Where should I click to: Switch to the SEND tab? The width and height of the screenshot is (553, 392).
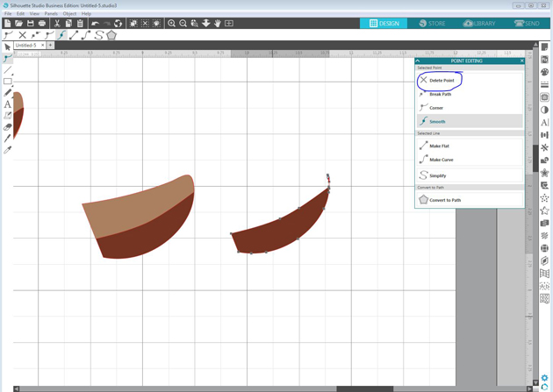tap(527, 24)
